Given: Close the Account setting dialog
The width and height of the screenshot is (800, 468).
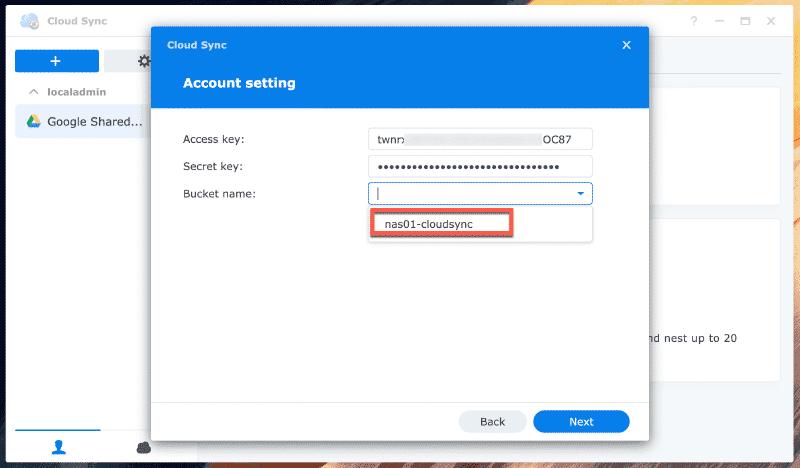Looking at the screenshot, I should point(626,45).
